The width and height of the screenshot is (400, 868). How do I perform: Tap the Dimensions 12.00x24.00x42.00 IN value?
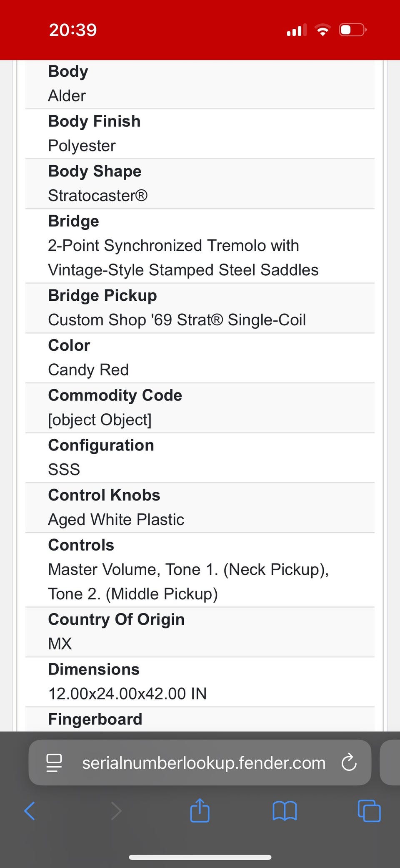[x=127, y=694]
